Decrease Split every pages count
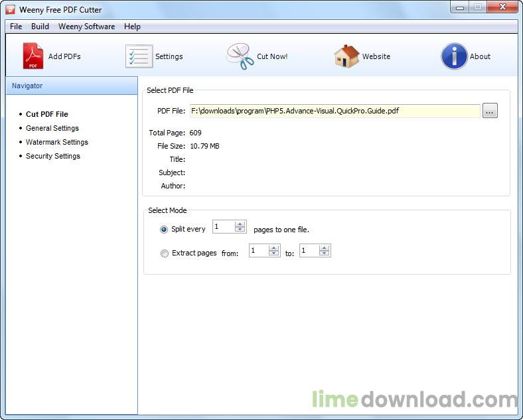The width and height of the screenshot is (523, 420). [x=240, y=230]
